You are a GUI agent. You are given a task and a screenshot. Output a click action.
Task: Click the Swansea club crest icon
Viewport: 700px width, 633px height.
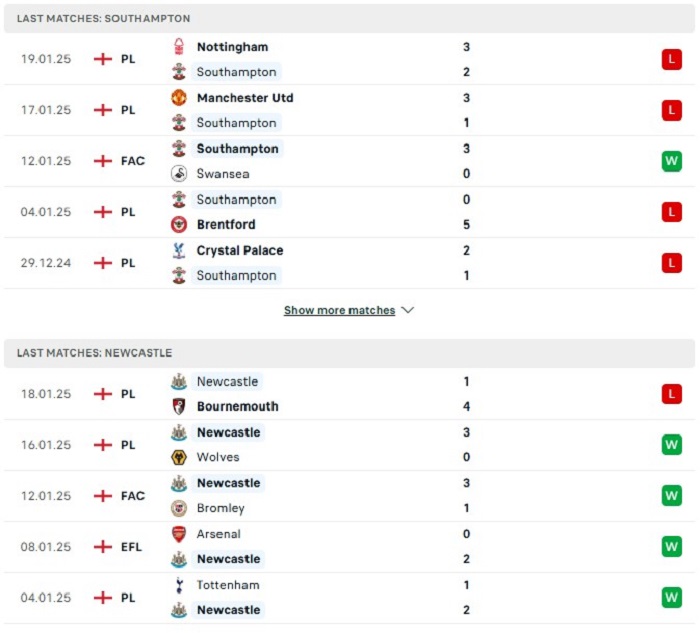[179, 174]
